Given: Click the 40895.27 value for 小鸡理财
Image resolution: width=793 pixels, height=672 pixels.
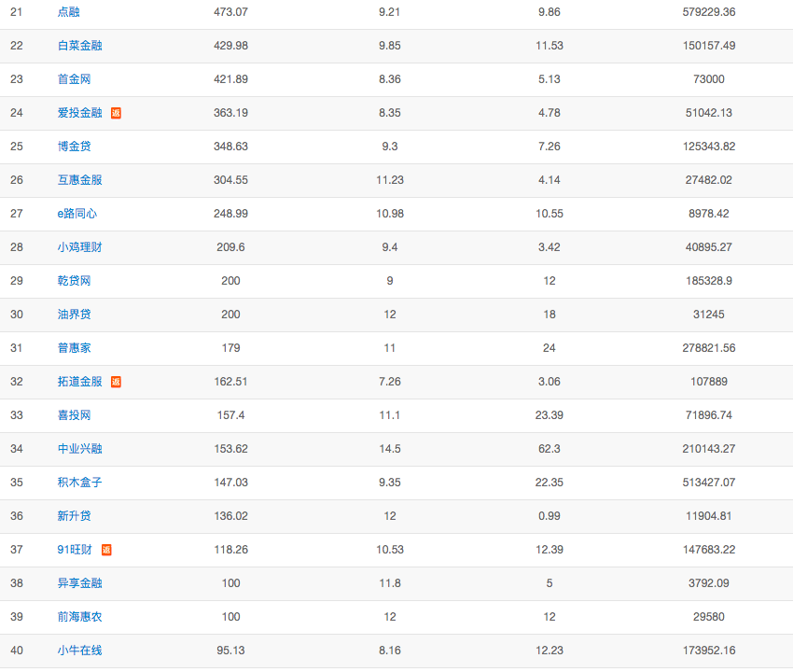Looking at the screenshot, I should [709, 247].
